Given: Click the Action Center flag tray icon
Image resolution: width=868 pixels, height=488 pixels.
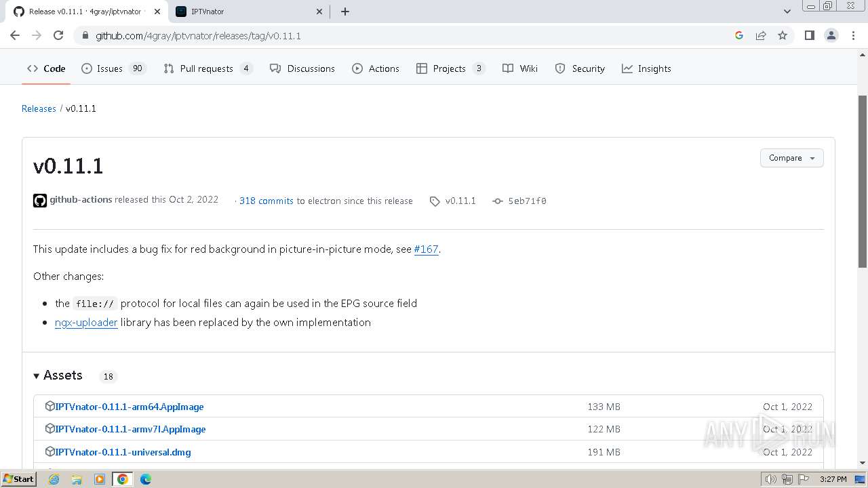Looking at the screenshot, I should pos(803,479).
